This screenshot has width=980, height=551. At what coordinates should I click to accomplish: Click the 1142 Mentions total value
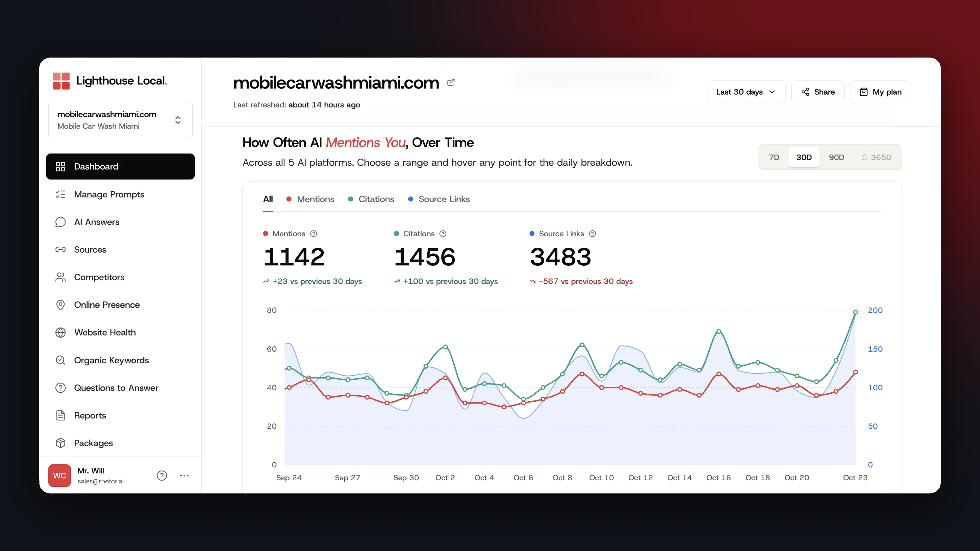point(294,257)
